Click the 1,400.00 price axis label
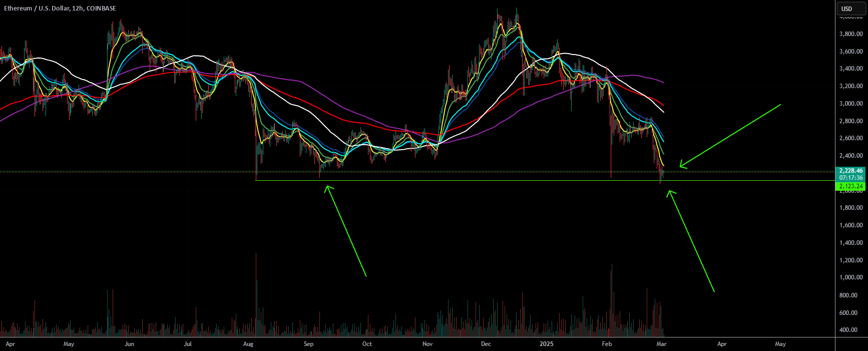The image size is (868, 351). point(851,243)
